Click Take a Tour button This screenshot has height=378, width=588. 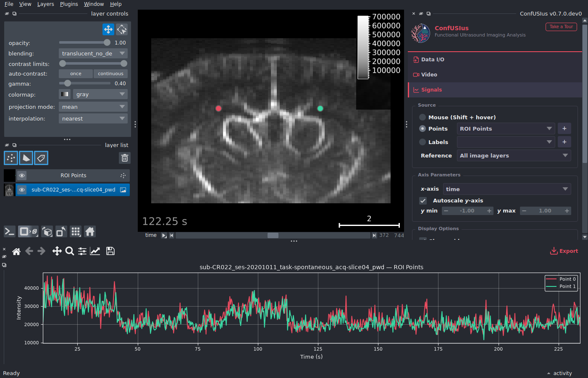pos(561,27)
